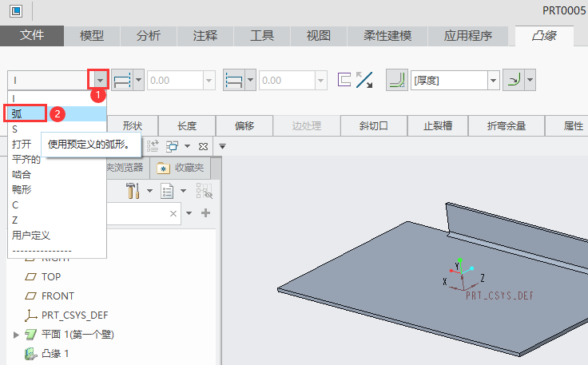Open the navigator toolbar overflow arrow

pos(222,146)
